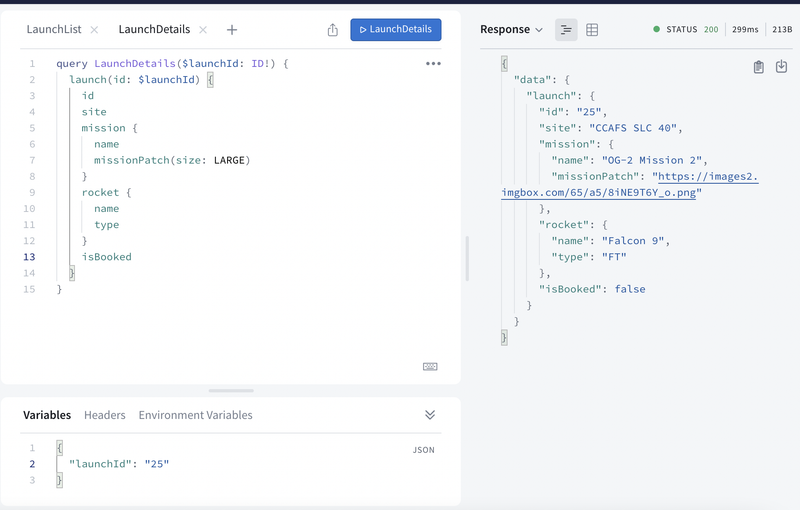Download the response data
This screenshot has width=800, height=510.
(x=781, y=66)
